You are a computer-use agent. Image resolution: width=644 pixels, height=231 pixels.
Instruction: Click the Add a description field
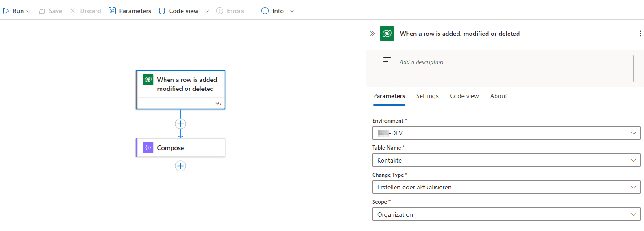pos(514,68)
